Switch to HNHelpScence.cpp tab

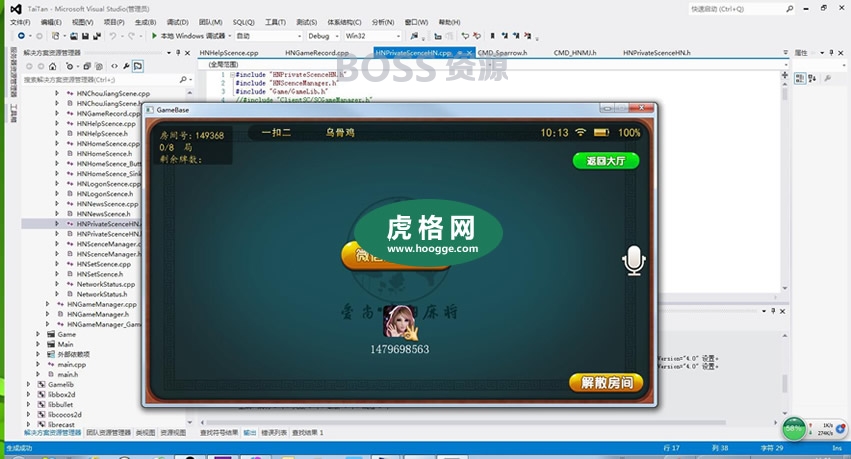(x=228, y=53)
